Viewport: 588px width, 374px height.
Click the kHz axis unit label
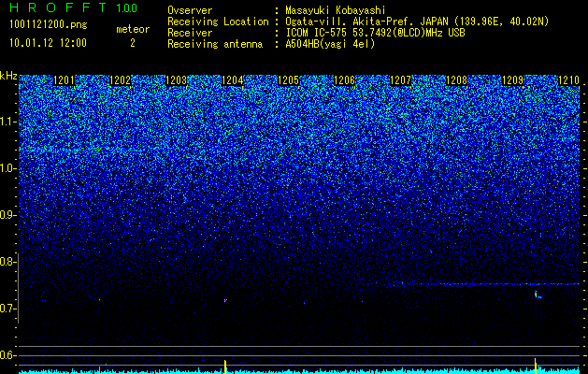click(8, 76)
